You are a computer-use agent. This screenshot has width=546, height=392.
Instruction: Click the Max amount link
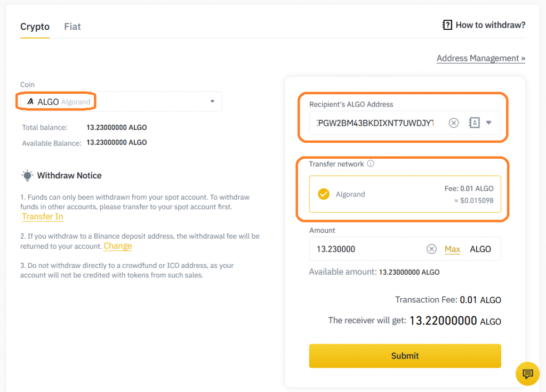[x=452, y=249]
